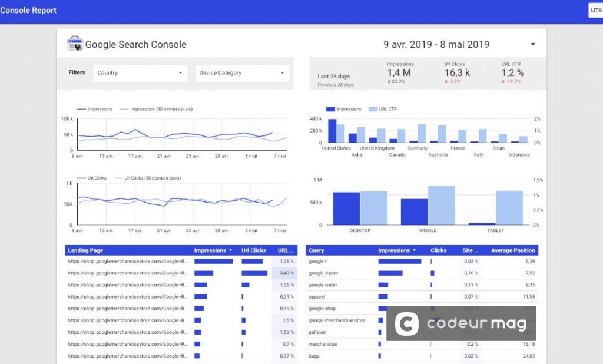Select the 'google t' query row
This screenshot has height=364, width=603.
click(422, 262)
